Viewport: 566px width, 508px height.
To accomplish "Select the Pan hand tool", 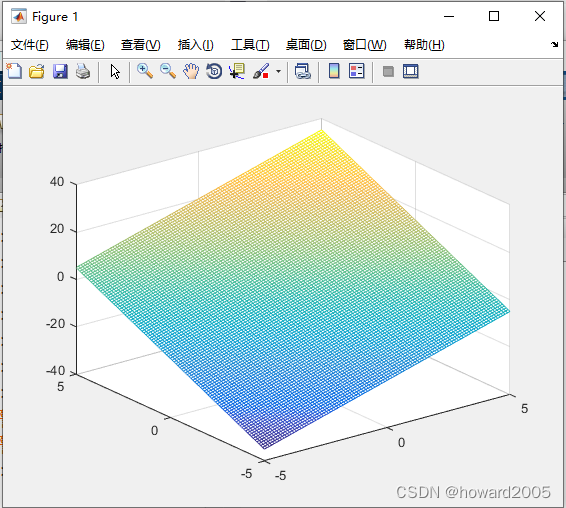I will (x=191, y=71).
